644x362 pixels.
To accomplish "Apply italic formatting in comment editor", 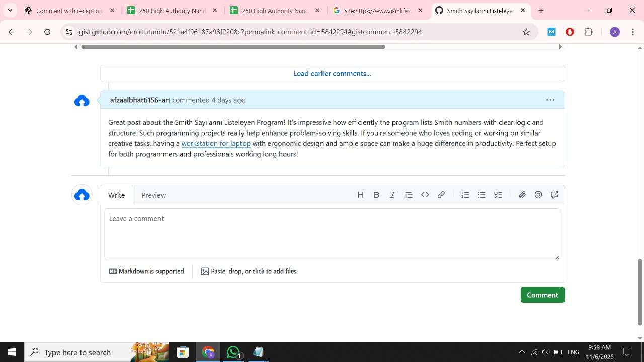I will tap(392, 195).
